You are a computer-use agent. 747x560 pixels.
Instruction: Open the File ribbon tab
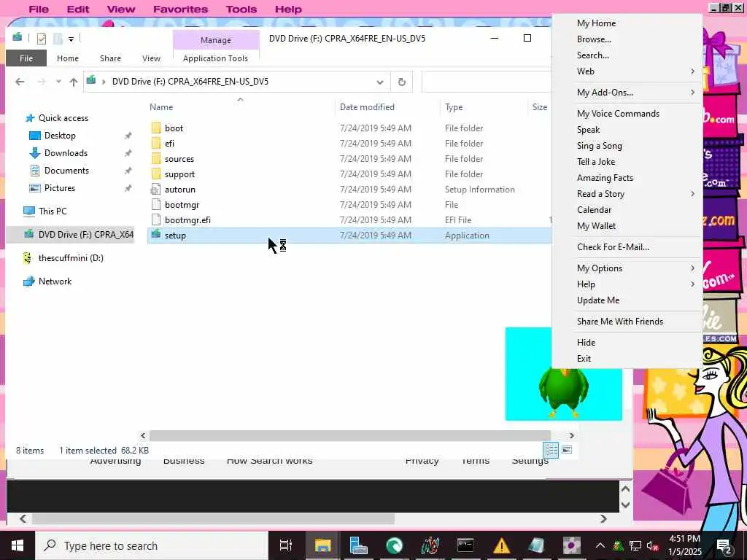pyautogui.click(x=26, y=58)
